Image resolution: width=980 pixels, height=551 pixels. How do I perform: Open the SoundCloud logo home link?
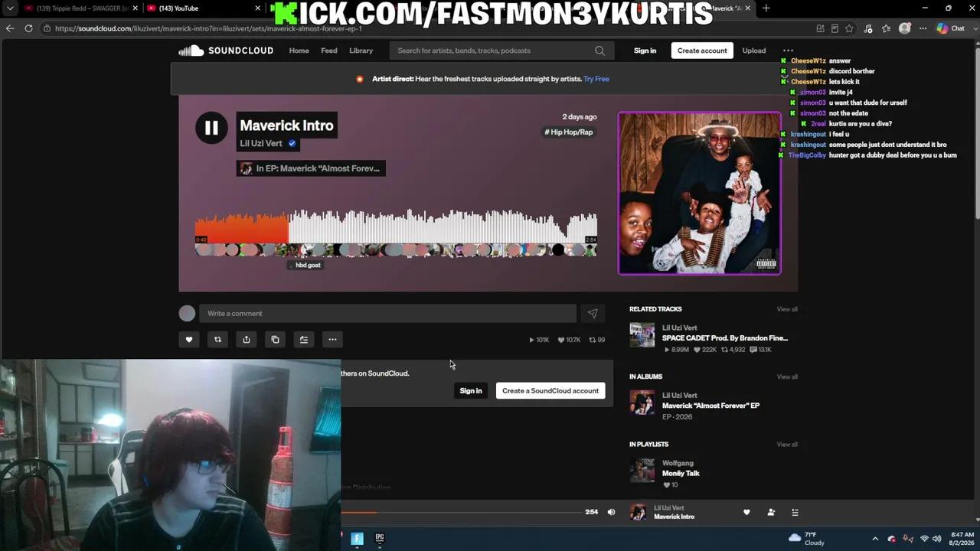(x=226, y=51)
